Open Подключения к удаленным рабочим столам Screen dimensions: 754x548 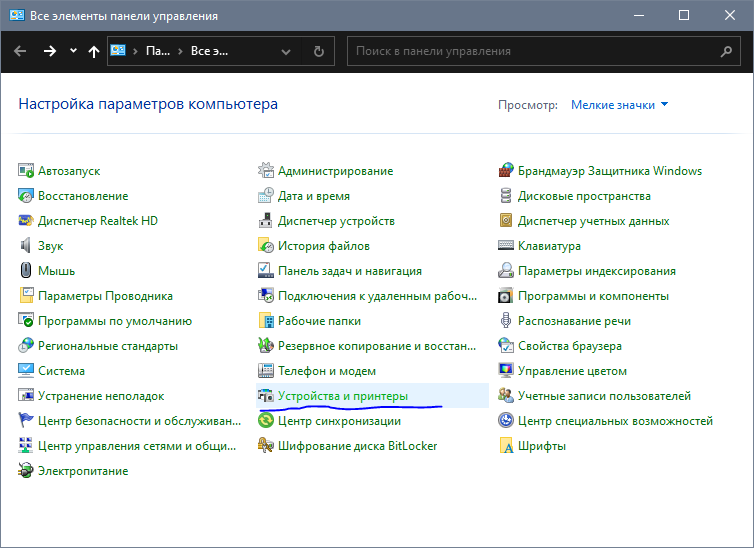(377, 296)
